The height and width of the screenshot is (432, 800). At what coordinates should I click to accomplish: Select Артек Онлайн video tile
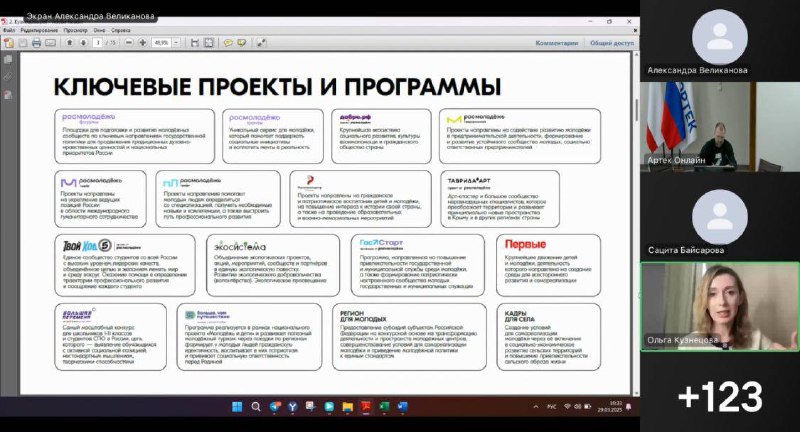pos(720,127)
